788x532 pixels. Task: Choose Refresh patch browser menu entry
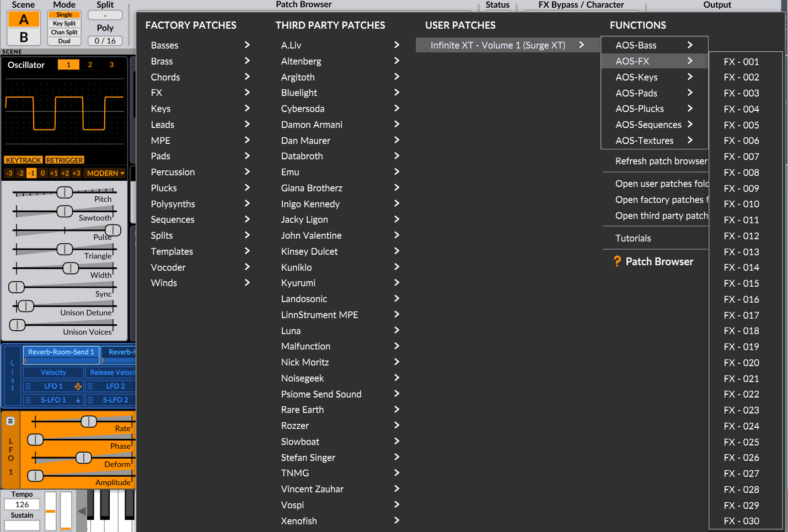click(661, 161)
